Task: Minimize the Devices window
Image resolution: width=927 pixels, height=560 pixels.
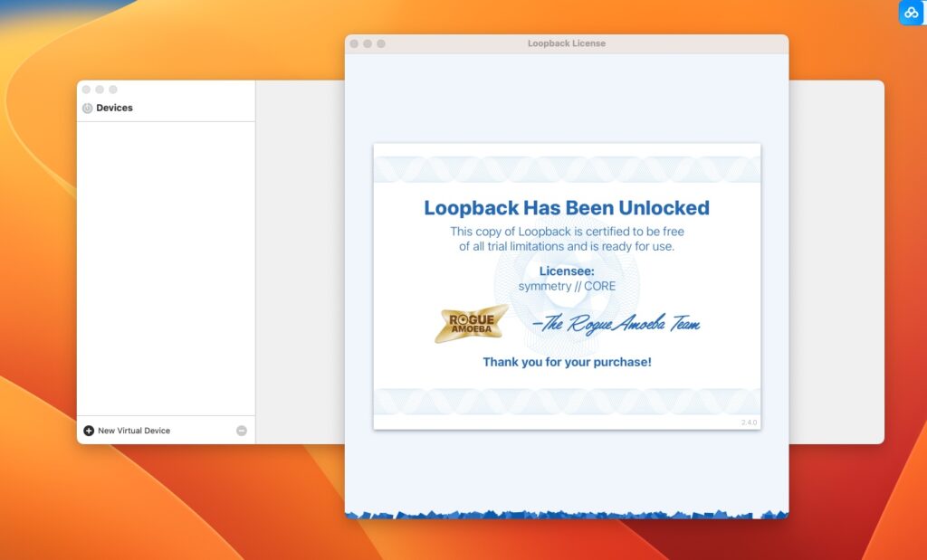Action: tap(99, 90)
